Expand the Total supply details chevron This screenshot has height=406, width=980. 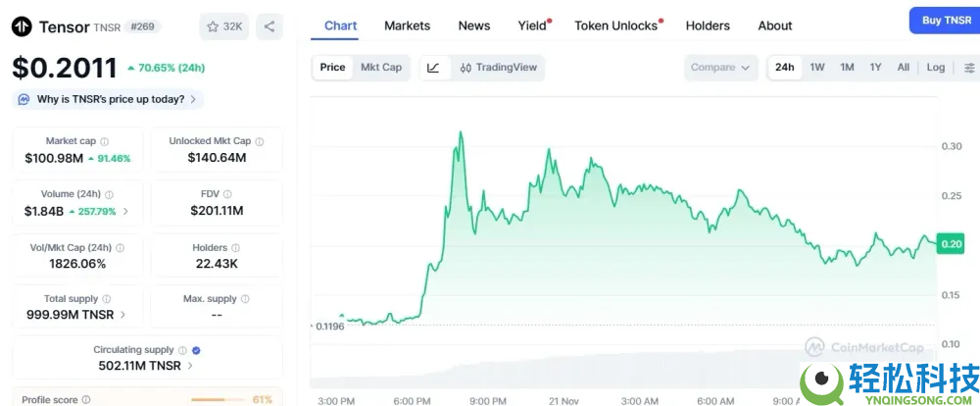pos(123,315)
